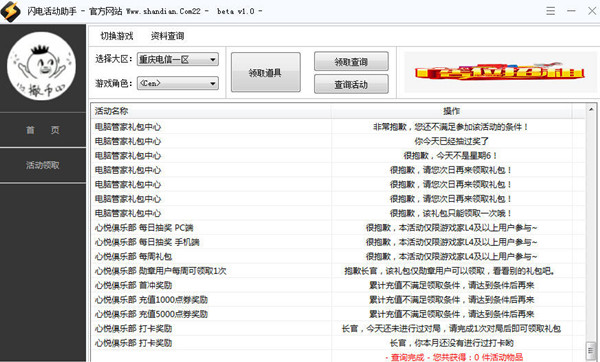Click message 长官，今天还未进行过对局

coord(452,328)
